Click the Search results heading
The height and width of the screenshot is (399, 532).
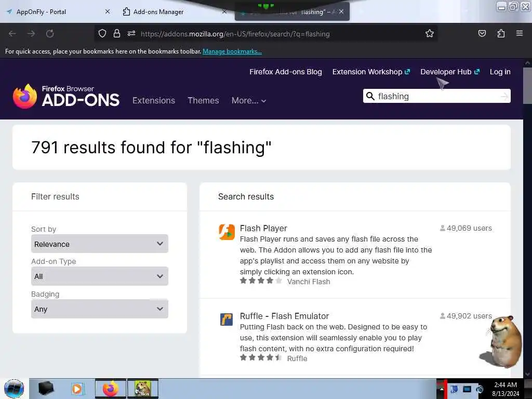(x=246, y=196)
